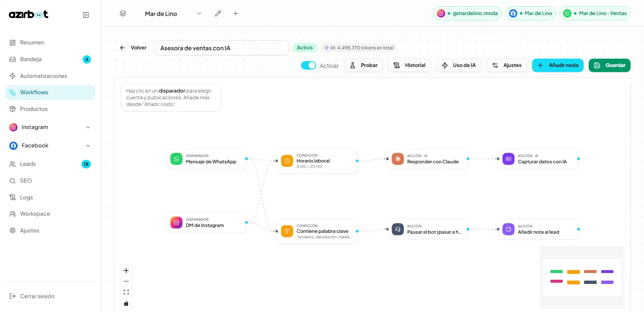Click the WhatsApp icon in account chip
Screen dimensions: 644x312
pyautogui.click(x=567, y=13)
